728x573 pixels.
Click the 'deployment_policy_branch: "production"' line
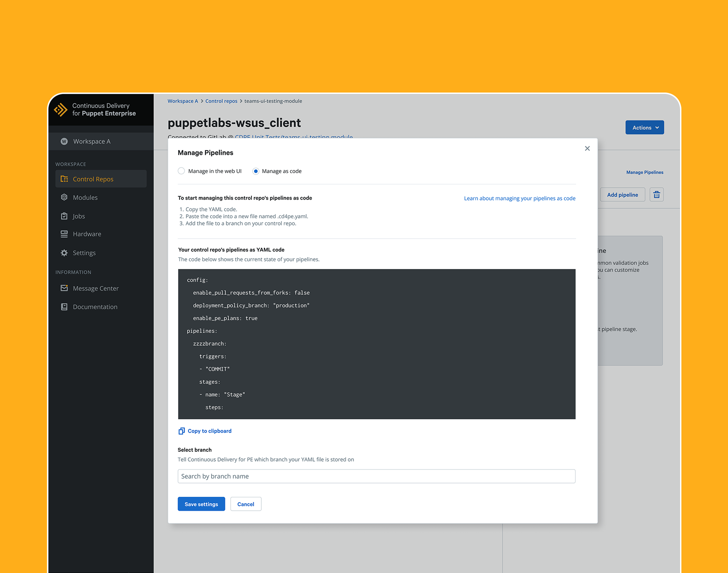[251, 305]
